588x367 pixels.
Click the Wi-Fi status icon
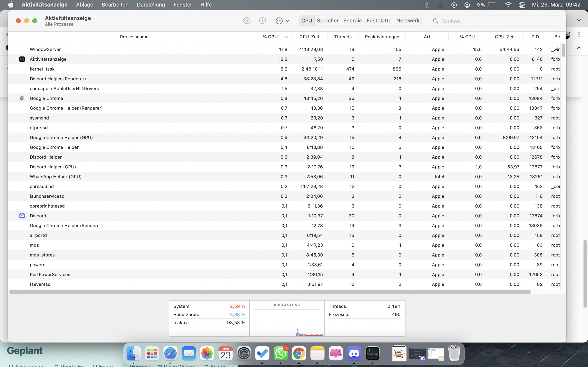pos(508,5)
